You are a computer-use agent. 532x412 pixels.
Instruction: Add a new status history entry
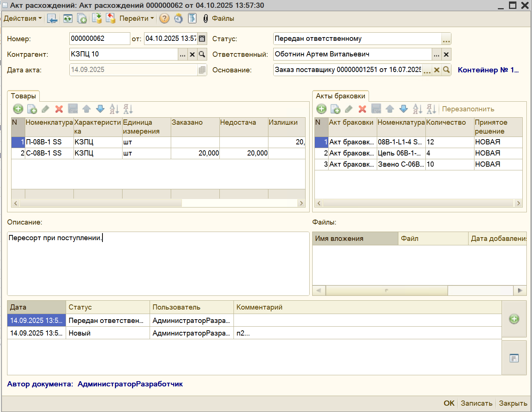pos(514,319)
